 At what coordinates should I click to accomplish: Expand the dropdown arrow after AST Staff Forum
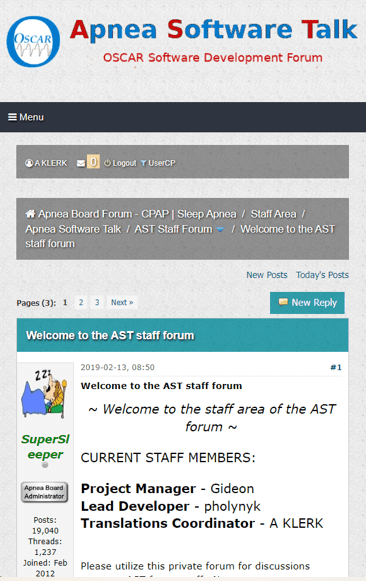pos(220,230)
